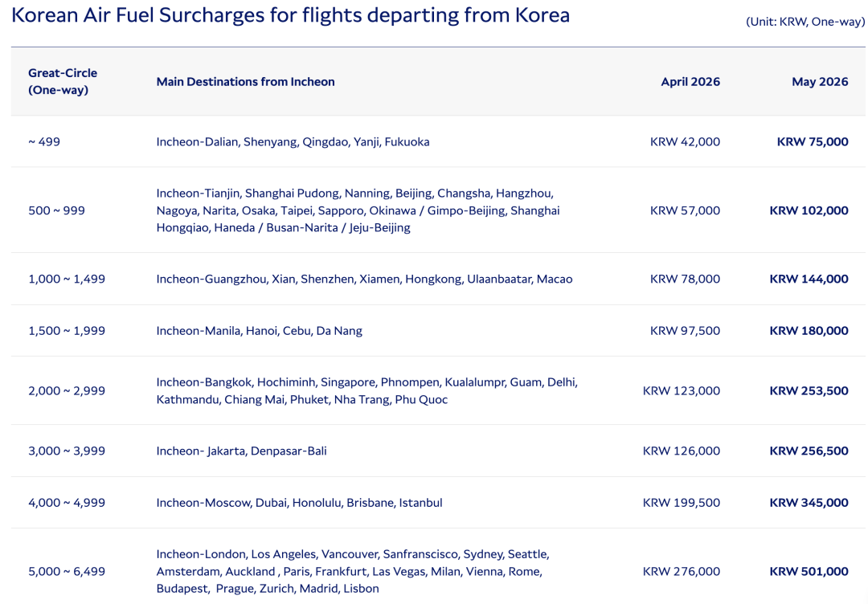Select the 2,000 ~ 2,999 distance range
Screen dimensions: 868x604
point(67,391)
